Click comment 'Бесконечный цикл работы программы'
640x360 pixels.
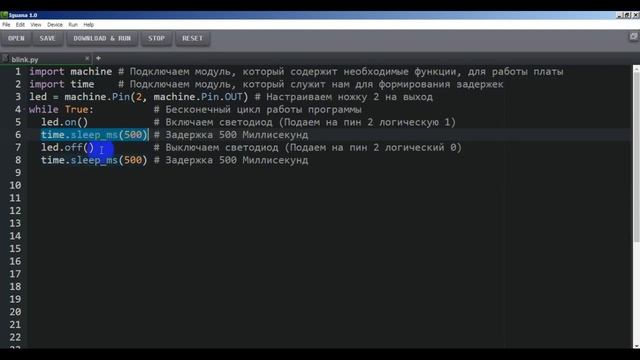pyautogui.click(x=263, y=110)
